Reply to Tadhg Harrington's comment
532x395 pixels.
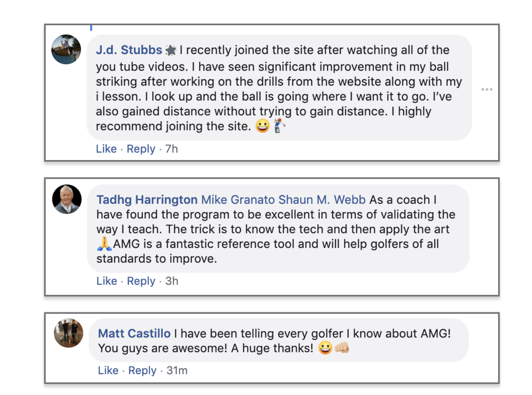[x=141, y=281]
